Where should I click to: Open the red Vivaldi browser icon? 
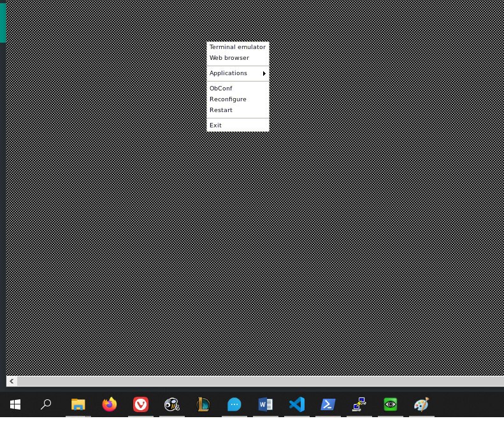tap(141, 404)
